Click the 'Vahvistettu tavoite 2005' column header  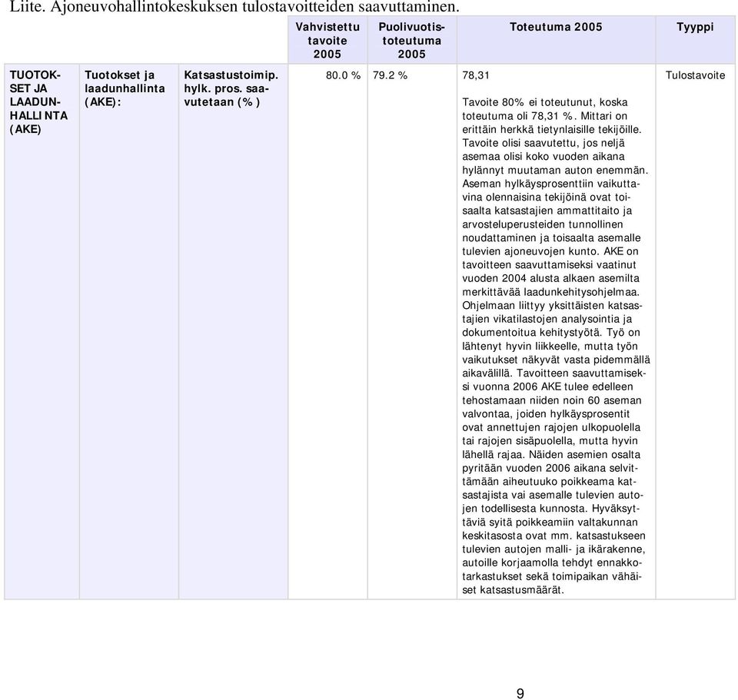[x=327, y=41]
